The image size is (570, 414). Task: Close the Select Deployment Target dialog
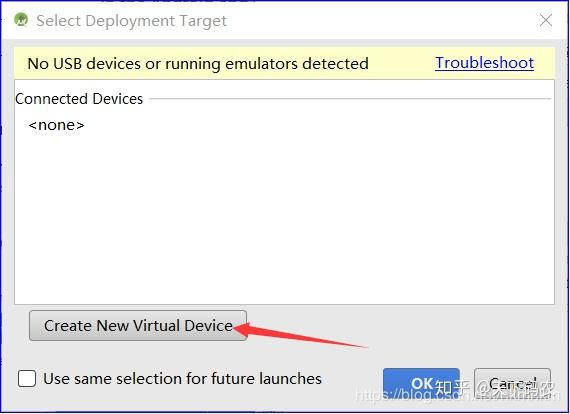click(x=546, y=20)
